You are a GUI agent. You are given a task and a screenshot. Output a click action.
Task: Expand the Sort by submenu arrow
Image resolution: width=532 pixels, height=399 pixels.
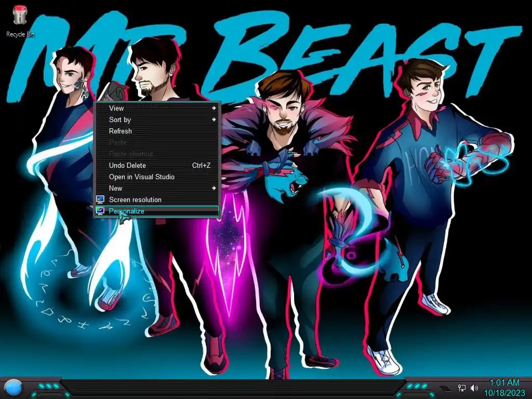214,119
